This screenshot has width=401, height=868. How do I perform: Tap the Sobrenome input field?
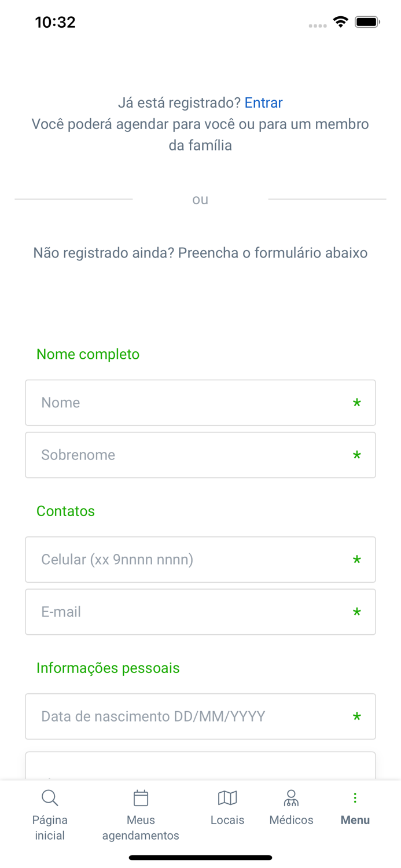coord(200,455)
